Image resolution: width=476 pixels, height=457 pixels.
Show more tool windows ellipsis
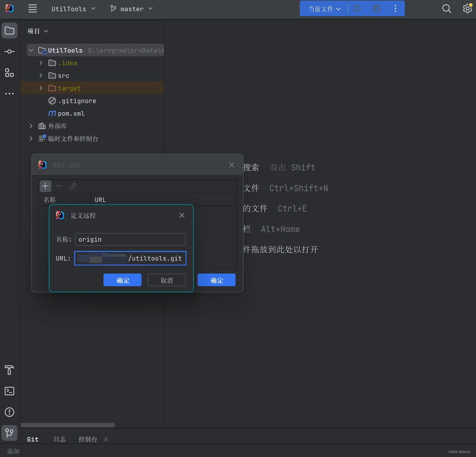[9, 94]
